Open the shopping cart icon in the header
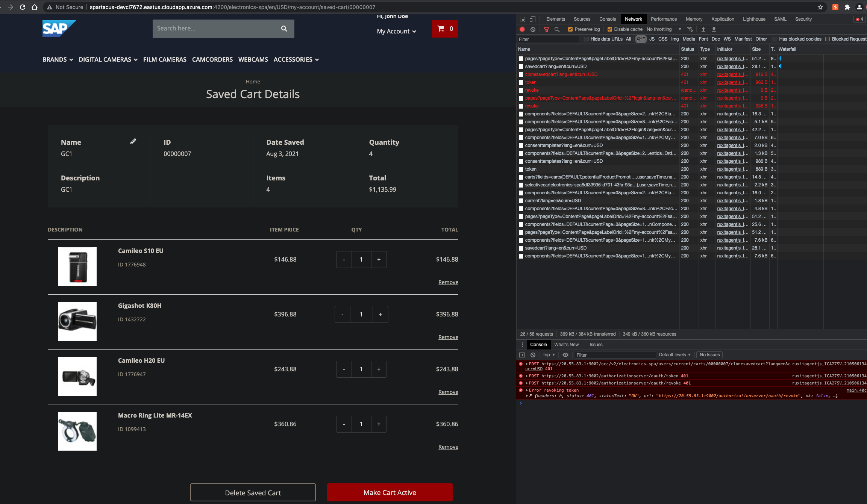867x504 pixels. click(x=445, y=29)
